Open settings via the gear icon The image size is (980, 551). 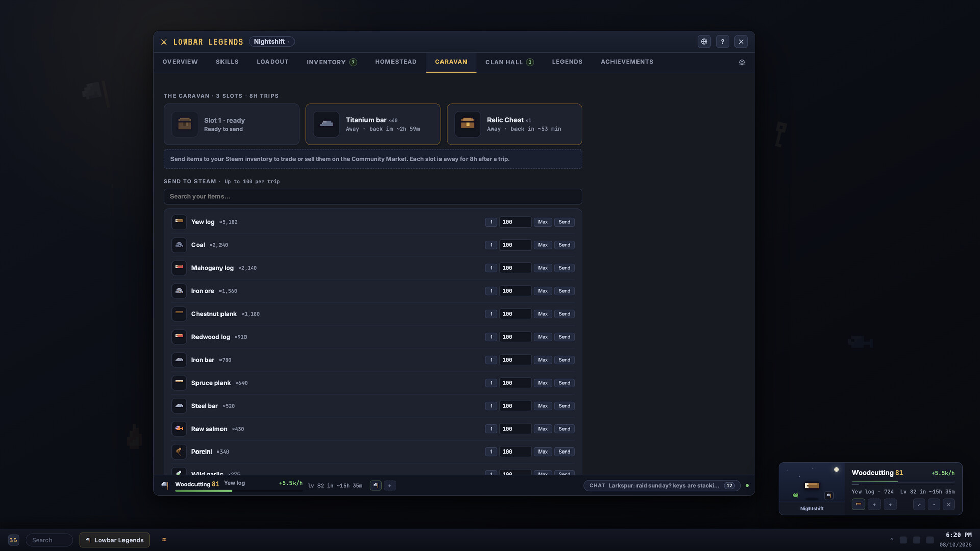pyautogui.click(x=742, y=62)
